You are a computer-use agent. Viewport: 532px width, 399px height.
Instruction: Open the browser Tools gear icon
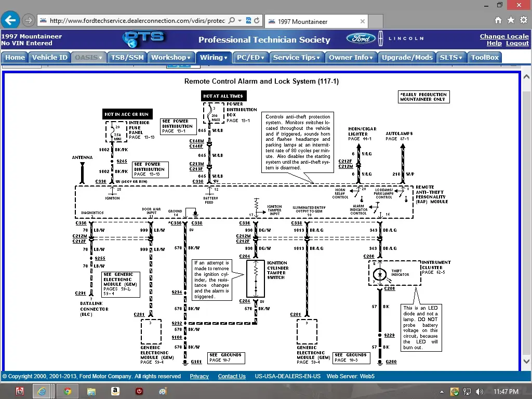(524, 20)
